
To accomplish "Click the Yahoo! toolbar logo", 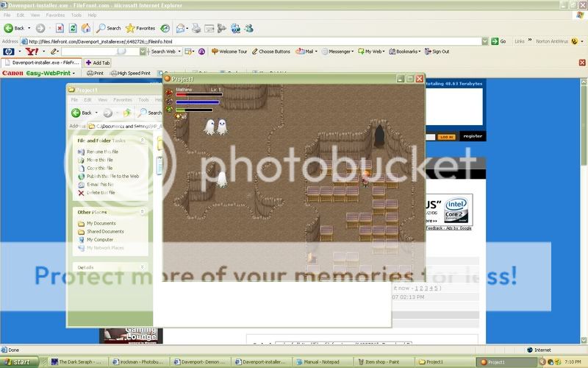I will click(x=32, y=52).
